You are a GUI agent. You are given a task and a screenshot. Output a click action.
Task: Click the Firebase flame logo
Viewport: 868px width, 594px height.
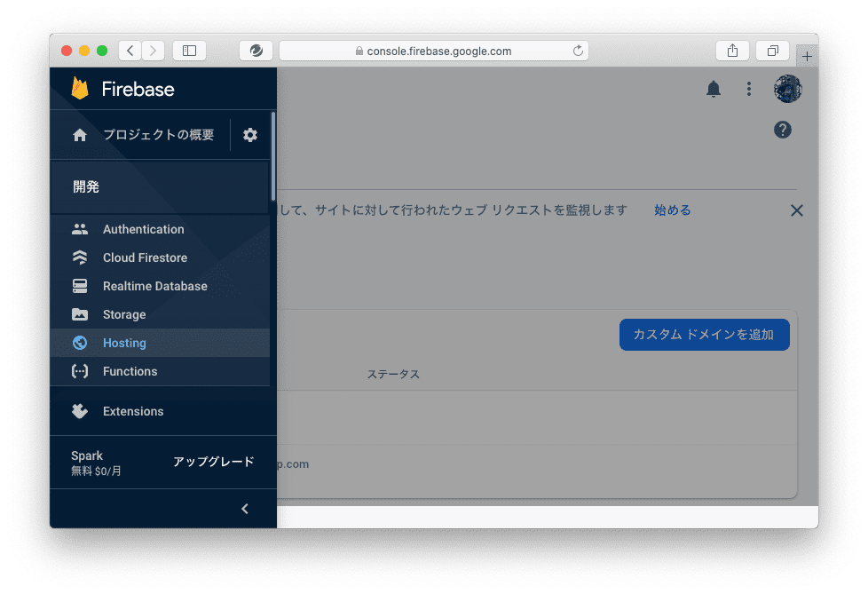click(80, 89)
